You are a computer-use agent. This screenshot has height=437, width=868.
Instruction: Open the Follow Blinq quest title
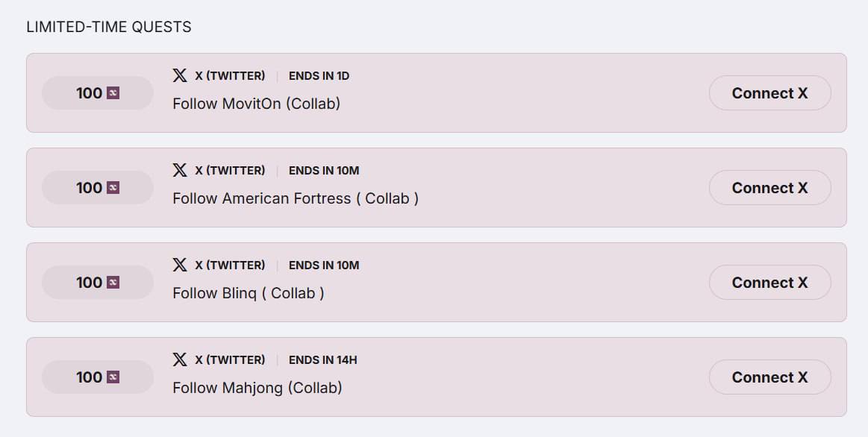(x=248, y=293)
